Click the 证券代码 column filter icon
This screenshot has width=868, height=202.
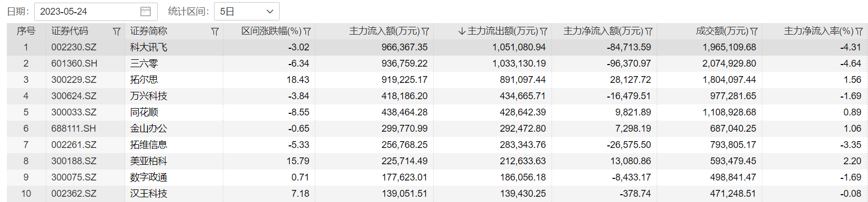pos(117,31)
